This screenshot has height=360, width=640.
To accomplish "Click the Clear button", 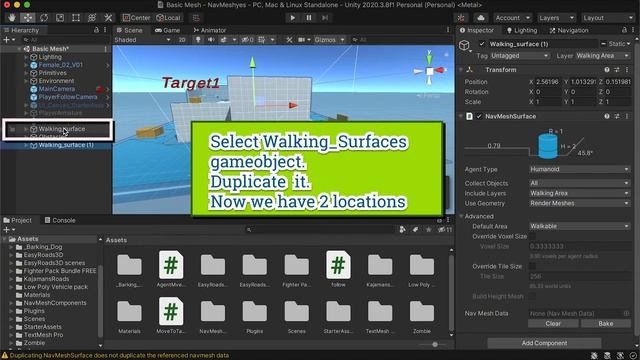I will (x=553, y=323).
